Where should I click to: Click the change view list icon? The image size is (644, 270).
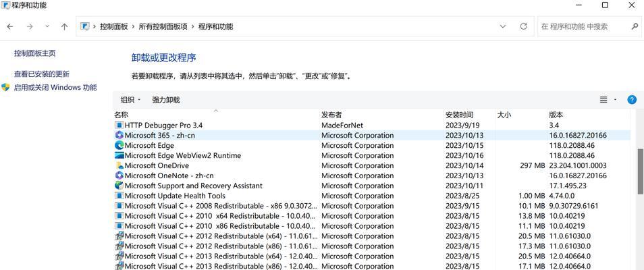pos(603,100)
